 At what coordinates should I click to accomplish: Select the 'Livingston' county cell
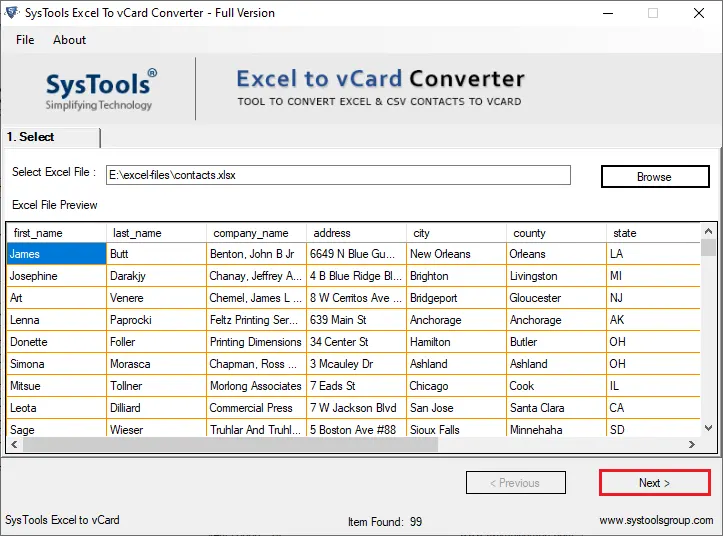point(557,276)
